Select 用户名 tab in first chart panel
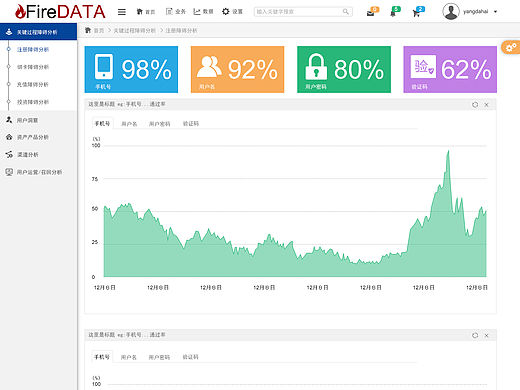The height and width of the screenshot is (390, 520). coord(129,124)
